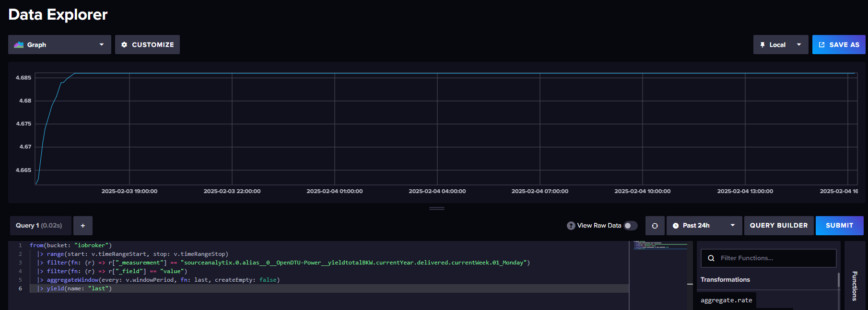Screen dimensions: 868x310
Task: Click the 4.685 y-axis label
Action: click(x=23, y=78)
